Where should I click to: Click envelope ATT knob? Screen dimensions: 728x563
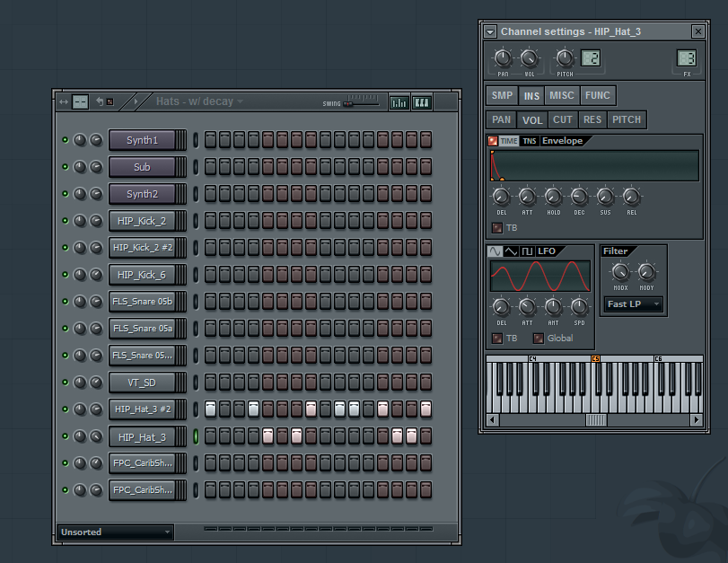[x=527, y=197]
